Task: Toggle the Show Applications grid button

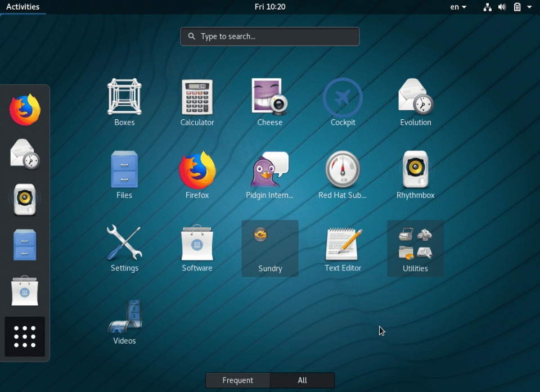Action: point(25,336)
